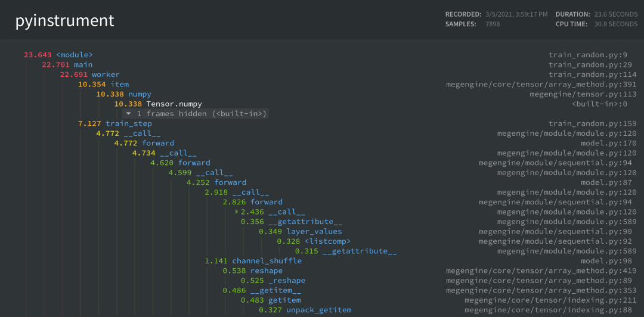This screenshot has width=644, height=317.
Task: Click the array_method.py:353 file location
Action: coord(541,290)
